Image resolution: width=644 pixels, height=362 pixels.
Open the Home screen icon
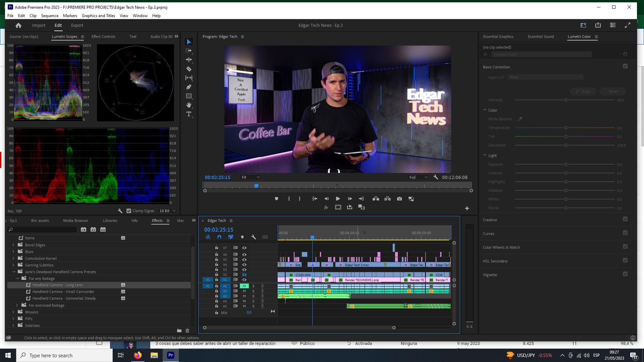18,25
